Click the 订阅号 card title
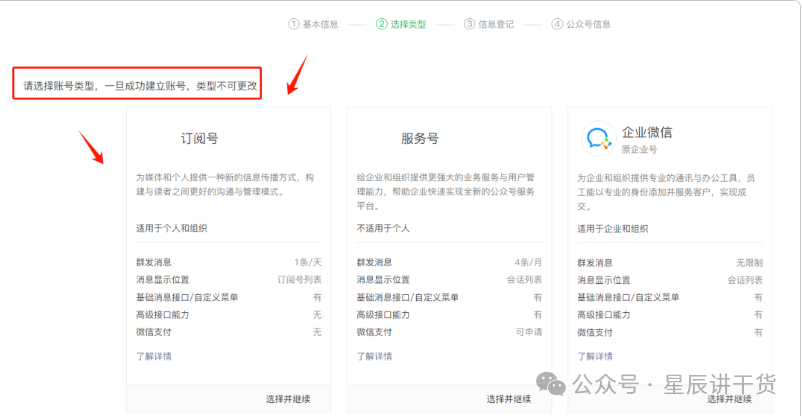This screenshot has height=416, width=802. pyautogui.click(x=199, y=139)
